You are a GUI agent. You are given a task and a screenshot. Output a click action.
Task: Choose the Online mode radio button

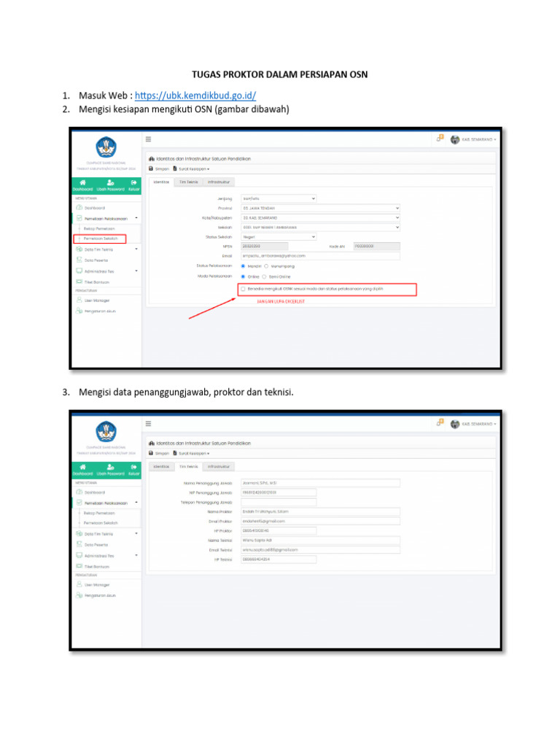coord(243,276)
